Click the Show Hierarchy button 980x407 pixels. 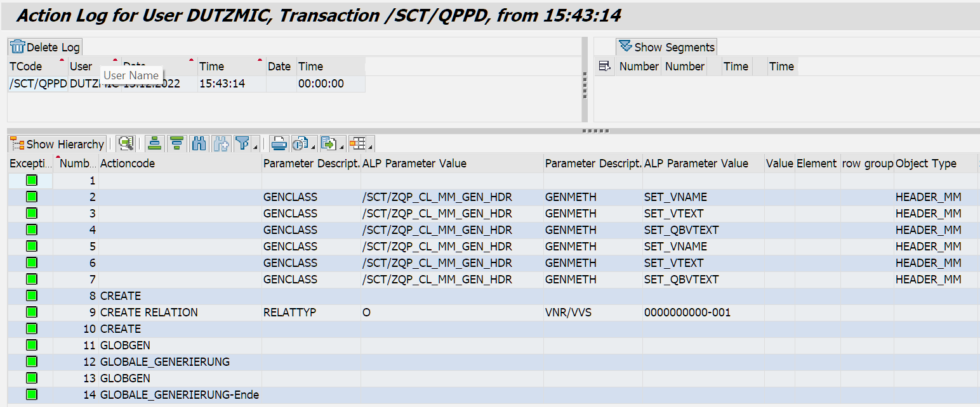click(57, 144)
